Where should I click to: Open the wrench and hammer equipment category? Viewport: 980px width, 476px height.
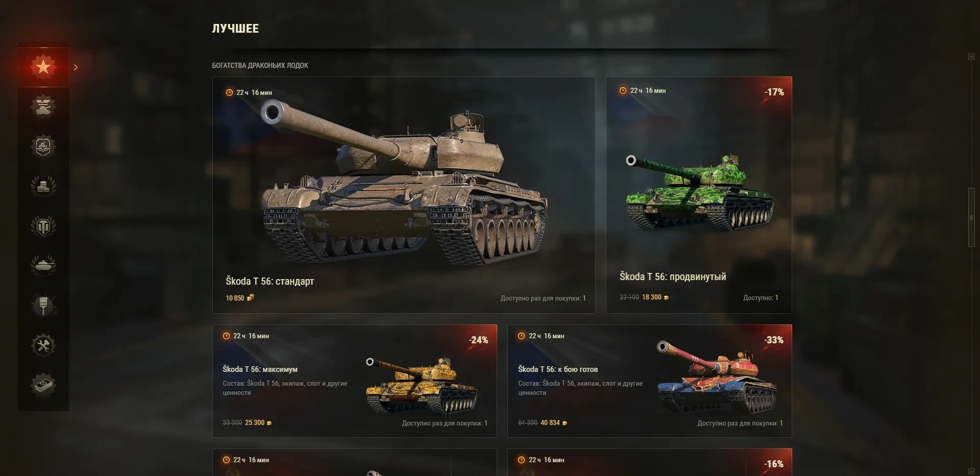pos(43,345)
